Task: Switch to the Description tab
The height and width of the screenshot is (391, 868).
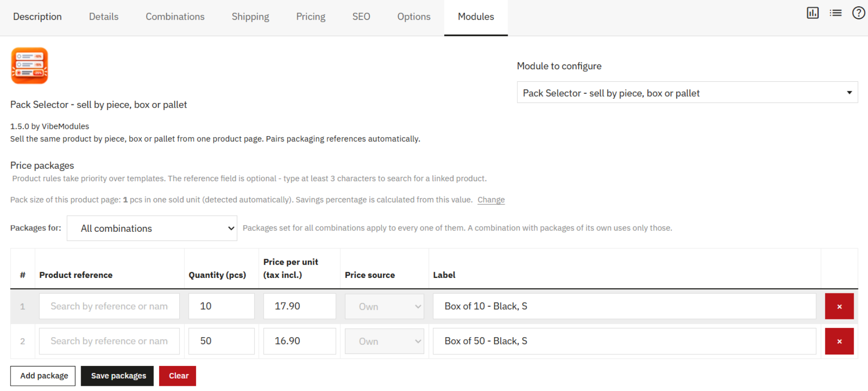Action: [37, 17]
